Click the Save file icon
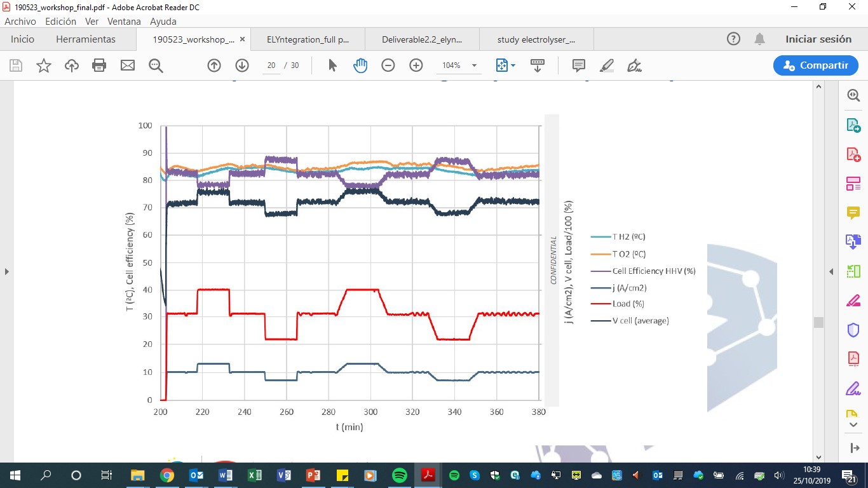868x488 pixels. [x=16, y=65]
